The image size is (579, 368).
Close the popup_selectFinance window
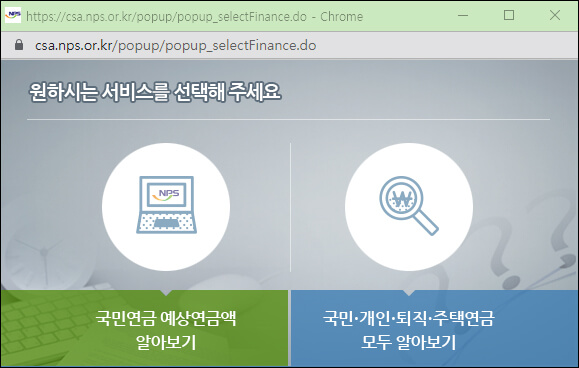pyautogui.click(x=555, y=16)
